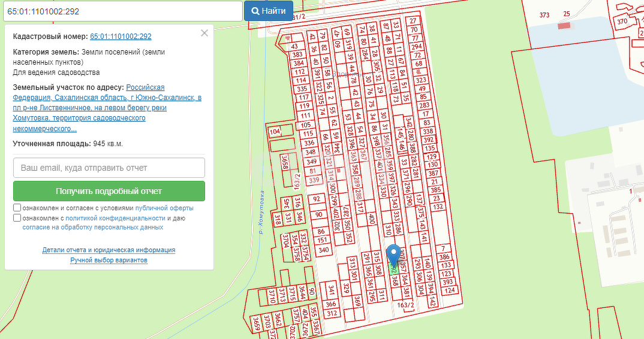This screenshot has height=339, width=644.
Task: Click the Ручной выбор вариантов link
Action: [109, 260]
